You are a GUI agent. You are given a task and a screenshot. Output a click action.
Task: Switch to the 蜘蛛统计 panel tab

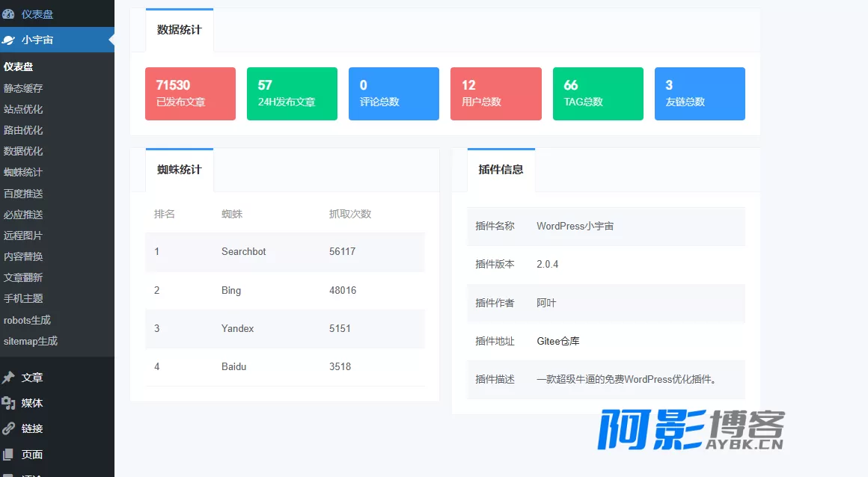coord(180,169)
